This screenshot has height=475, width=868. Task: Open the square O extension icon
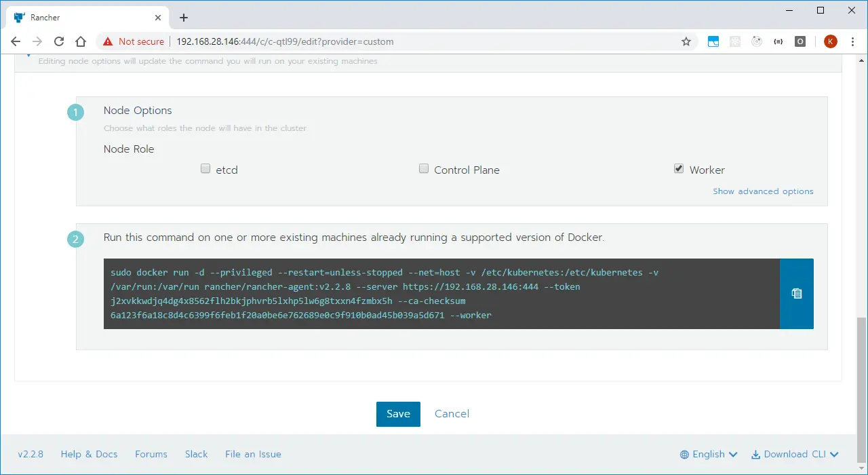point(800,41)
